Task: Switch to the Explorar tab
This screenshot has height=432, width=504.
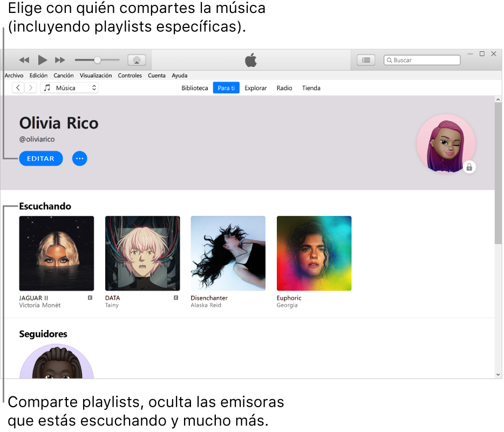Action: [x=255, y=87]
